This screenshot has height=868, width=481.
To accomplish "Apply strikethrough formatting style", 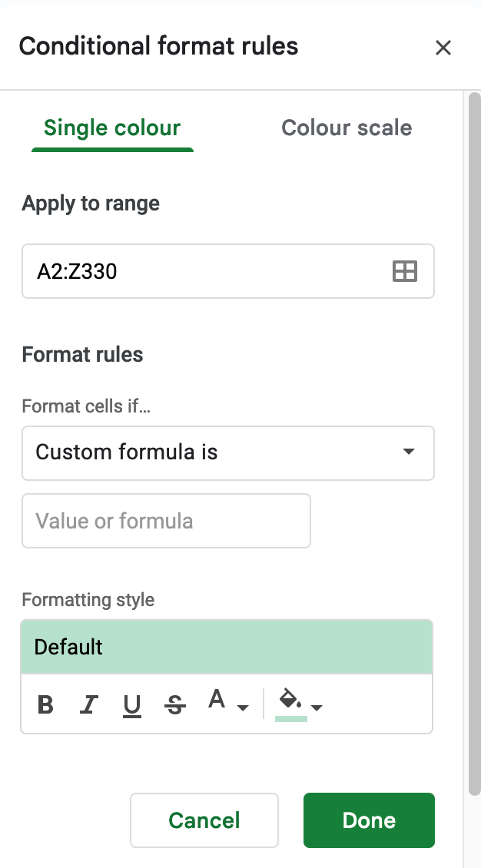I will [174, 704].
